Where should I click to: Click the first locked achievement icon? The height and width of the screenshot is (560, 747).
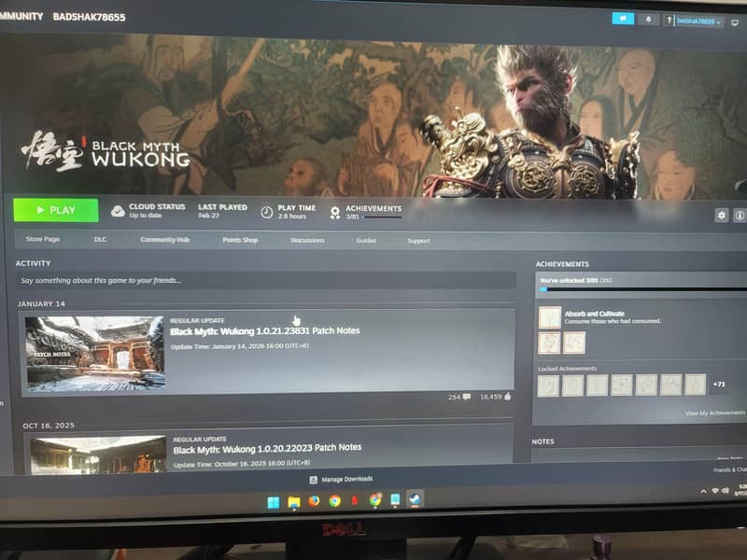[x=548, y=385]
